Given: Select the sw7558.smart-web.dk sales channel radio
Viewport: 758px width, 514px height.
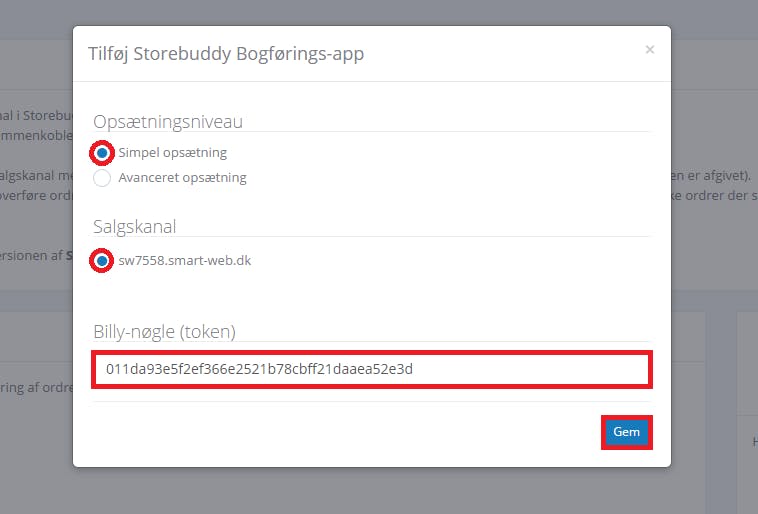Looking at the screenshot, I should 102,261.
